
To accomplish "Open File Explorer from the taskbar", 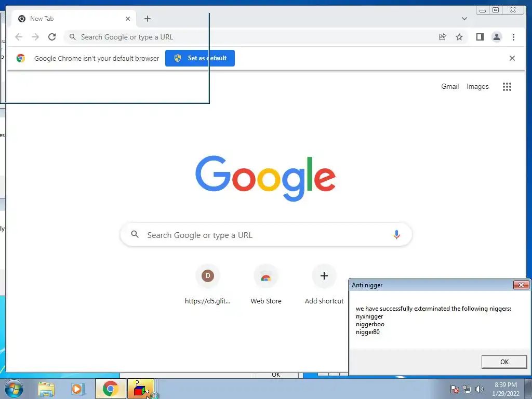I will click(x=46, y=389).
